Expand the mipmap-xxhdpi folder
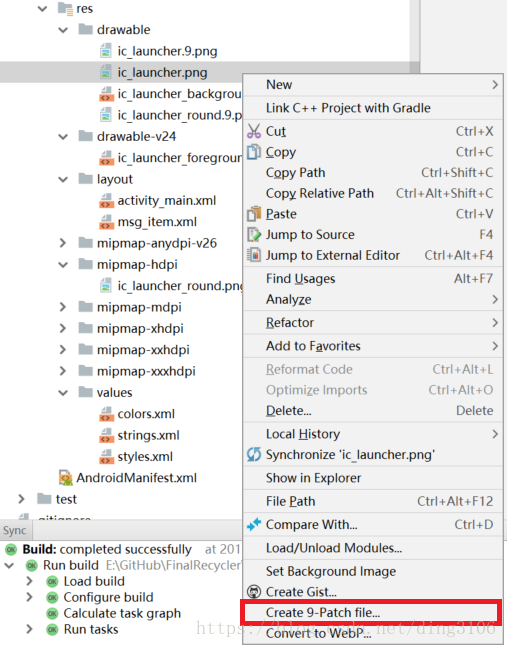The width and height of the screenshot is (507, 648). point(63,350)
